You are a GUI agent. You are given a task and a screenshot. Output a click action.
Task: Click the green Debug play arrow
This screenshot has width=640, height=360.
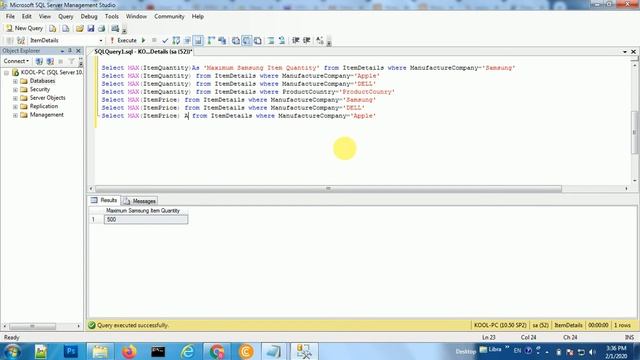(144, 40)
